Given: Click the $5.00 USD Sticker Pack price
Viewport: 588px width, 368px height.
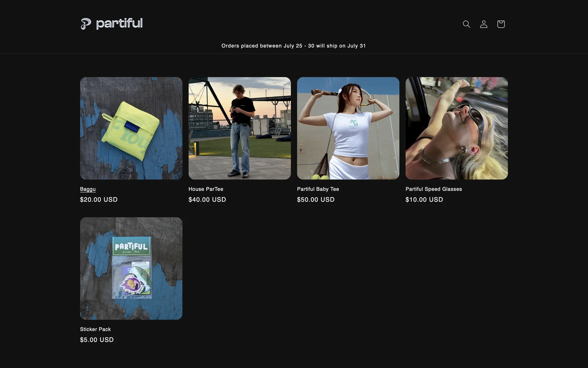Looking at the screenshot, I should point(97,340).
